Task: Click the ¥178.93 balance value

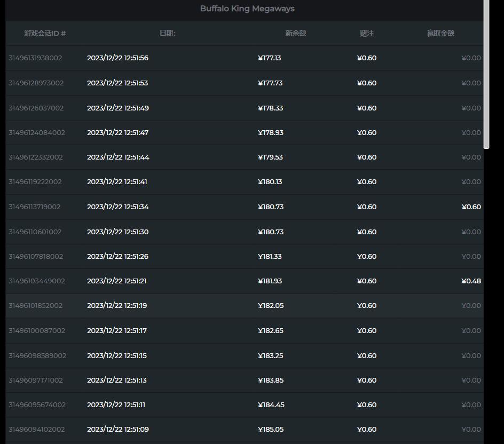Action: [x=271, y=133]
